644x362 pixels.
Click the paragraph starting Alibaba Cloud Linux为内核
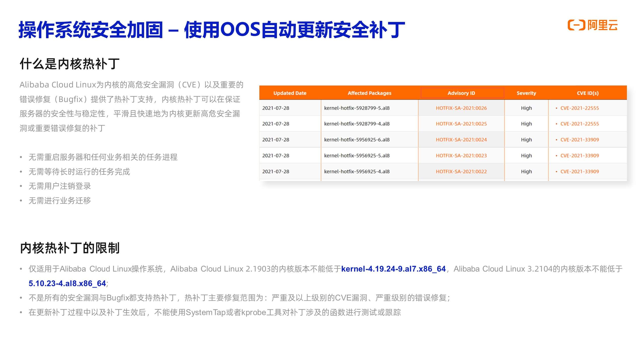132,106
